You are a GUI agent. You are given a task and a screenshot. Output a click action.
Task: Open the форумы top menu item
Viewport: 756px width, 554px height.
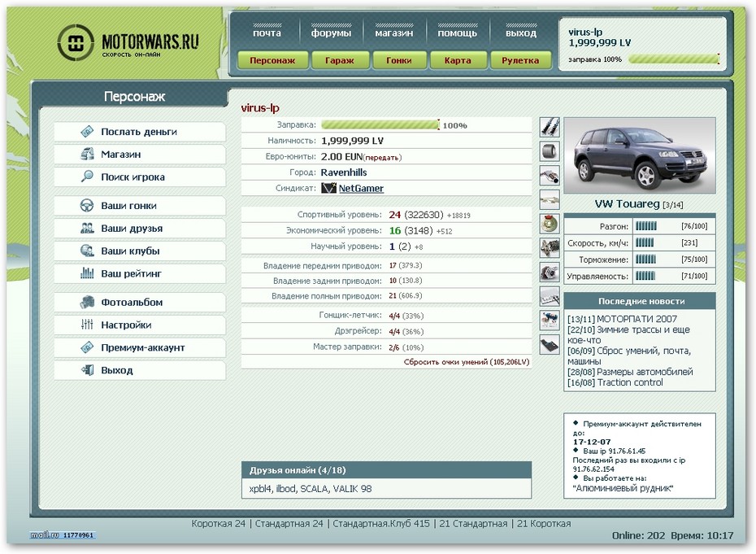pos(331,33)
